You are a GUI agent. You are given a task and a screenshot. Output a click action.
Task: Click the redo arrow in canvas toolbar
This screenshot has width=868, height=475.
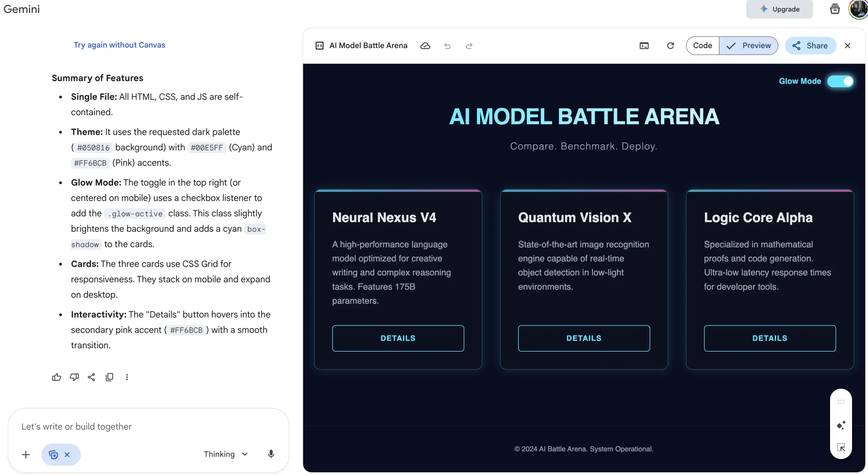469,46
